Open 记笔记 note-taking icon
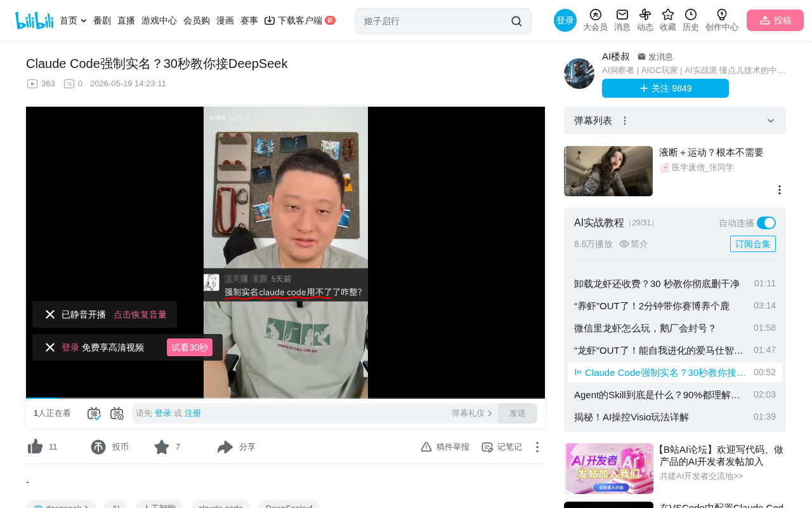The height and width of the screenshot is (508, 812). tap(501, 447)
